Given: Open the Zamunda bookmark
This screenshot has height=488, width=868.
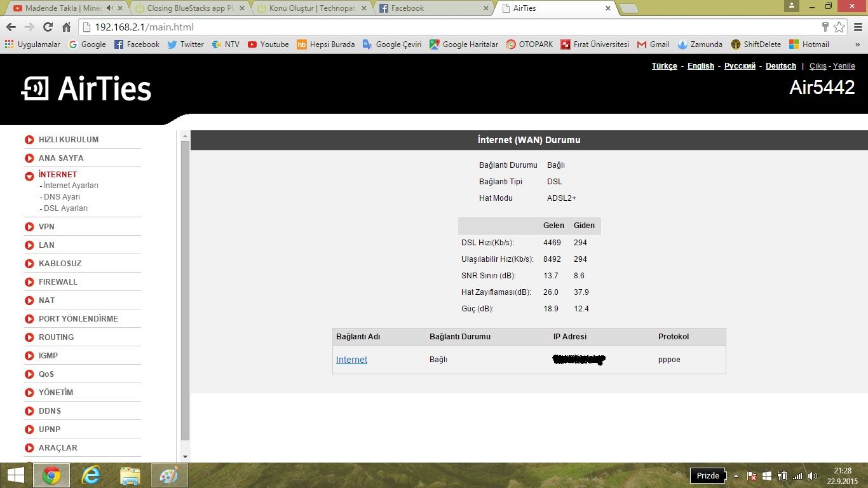Looking at the screenshot, I should tap(700, 44).
